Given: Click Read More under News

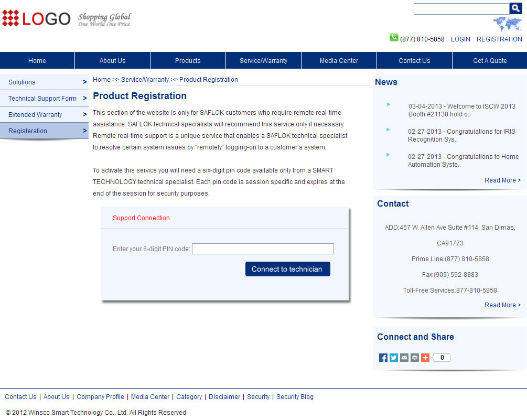Looking at the screenshot, I should point(502,180).
